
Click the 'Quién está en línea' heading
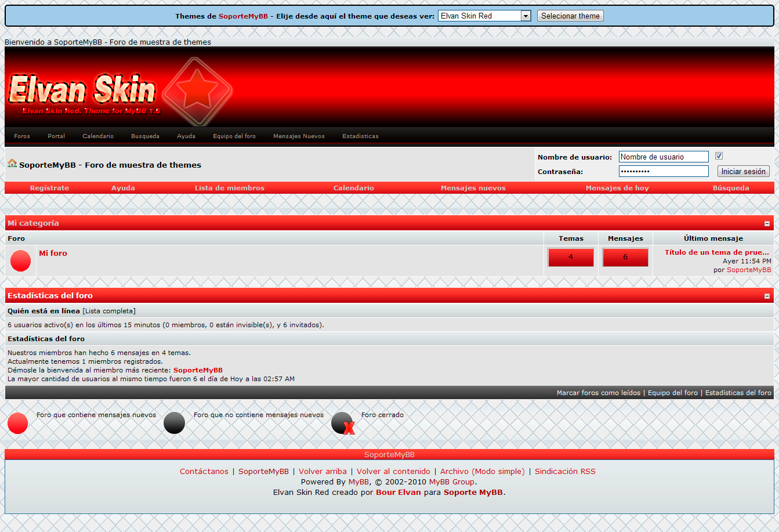click(44, 311)
